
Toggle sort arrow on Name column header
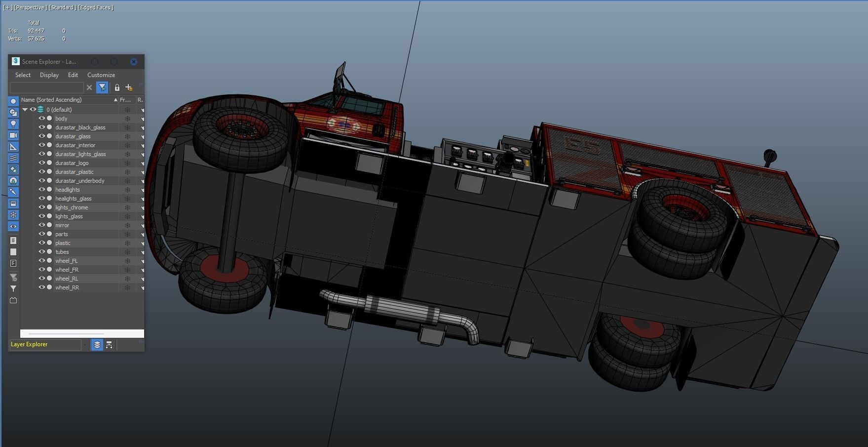[x=115, y=100]
